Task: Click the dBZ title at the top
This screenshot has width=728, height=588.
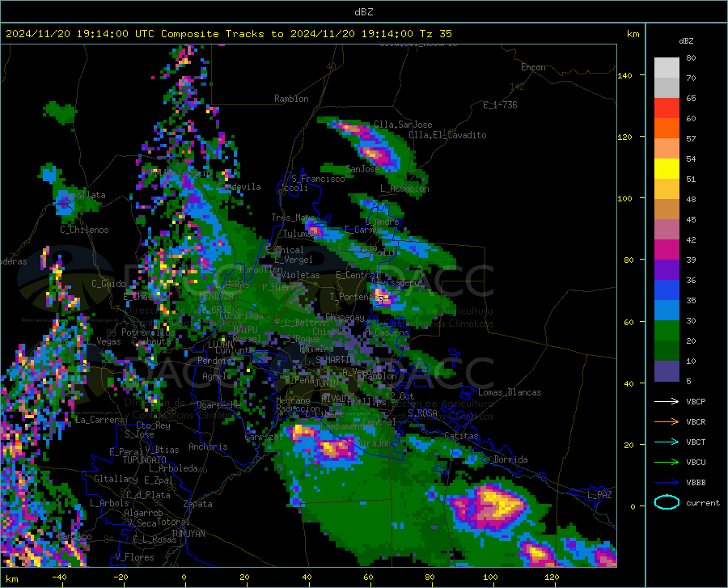Action: (x=363, y=12)
